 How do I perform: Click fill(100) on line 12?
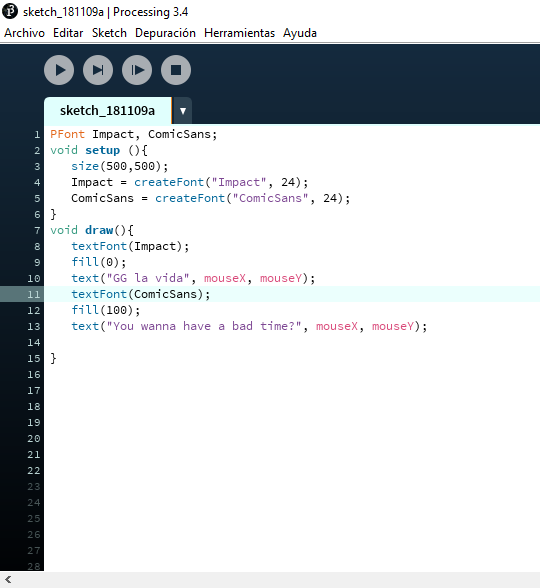[102, 310]
